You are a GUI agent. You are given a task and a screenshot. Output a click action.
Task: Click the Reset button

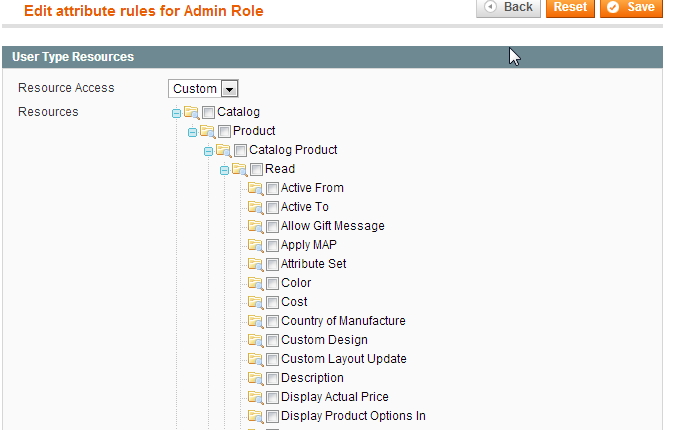570,7
